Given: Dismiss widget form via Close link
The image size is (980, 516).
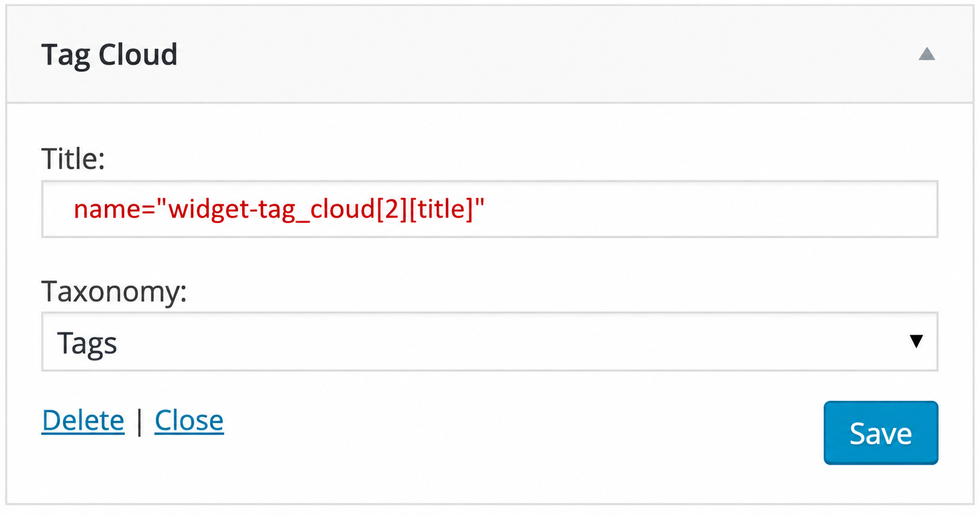Looking at the screenshot, I should (189, 421).
